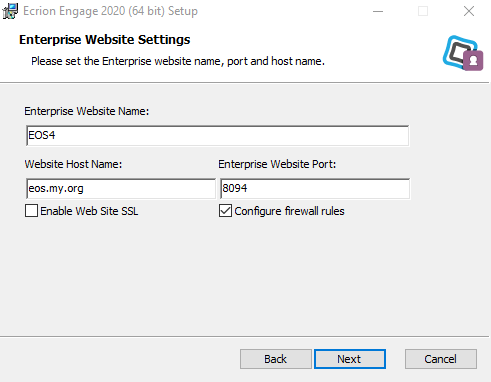Image resolution: width=491 pixels, height=382 pixels.
Task: Click the installer icon in the title bar
Action: (10, 11)
